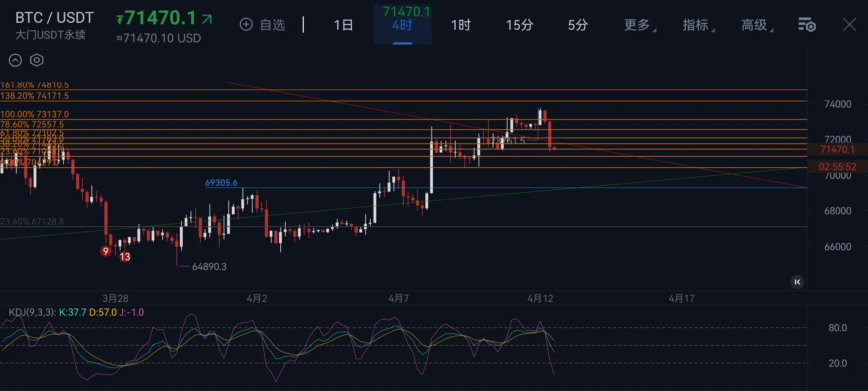868x391 pixels.
Task: Open the hexagon chart settings icon
Action: pos(37,60)
